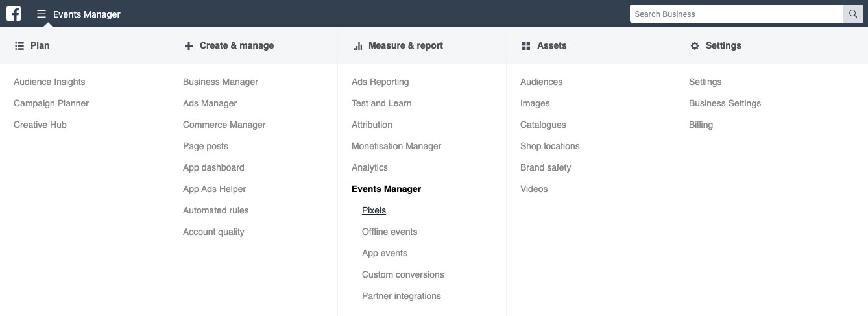
Task: Open Pixels under Events Manager
Action: pos(374,210)
